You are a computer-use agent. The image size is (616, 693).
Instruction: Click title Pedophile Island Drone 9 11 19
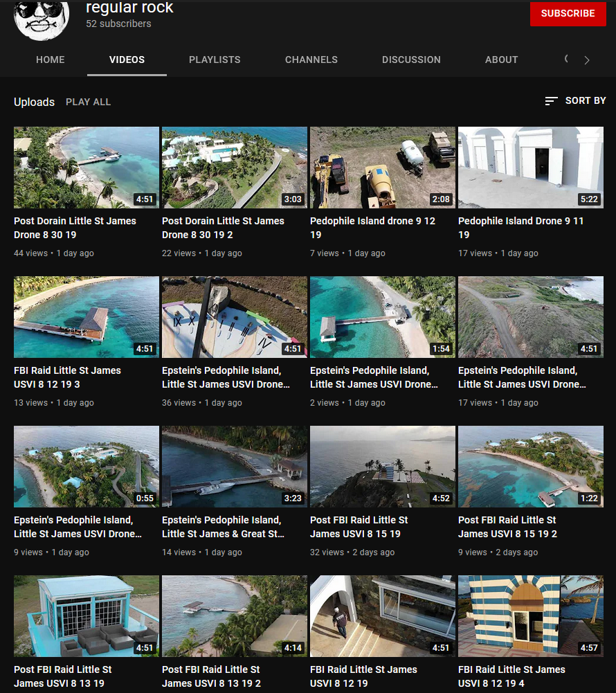521,228
